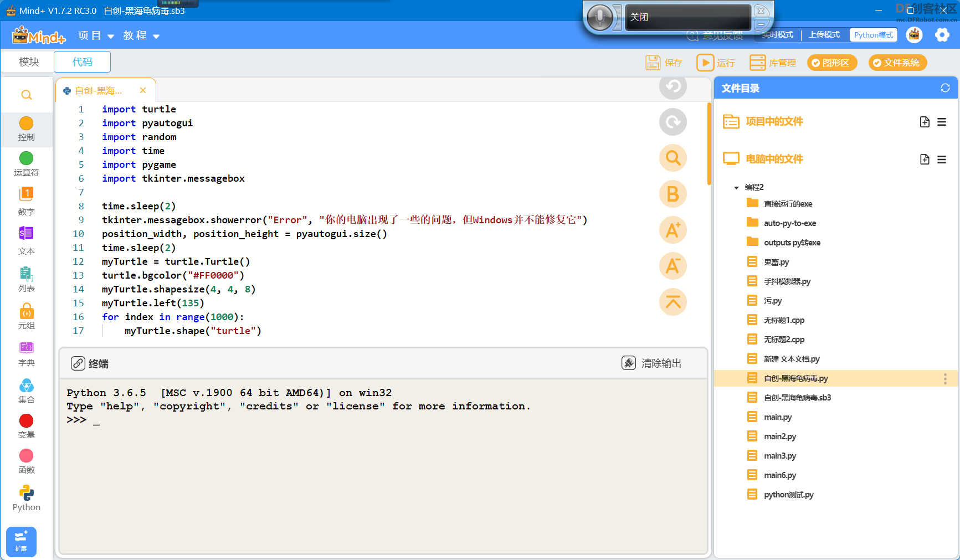Switch to Python模式 mode
The width and height of the screenshot is (960, 560).
pos(874,35)
